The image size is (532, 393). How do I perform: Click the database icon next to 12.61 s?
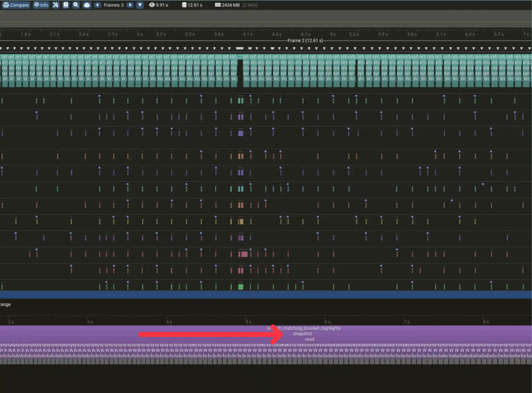pyautogui.click(x=184, y=5)
